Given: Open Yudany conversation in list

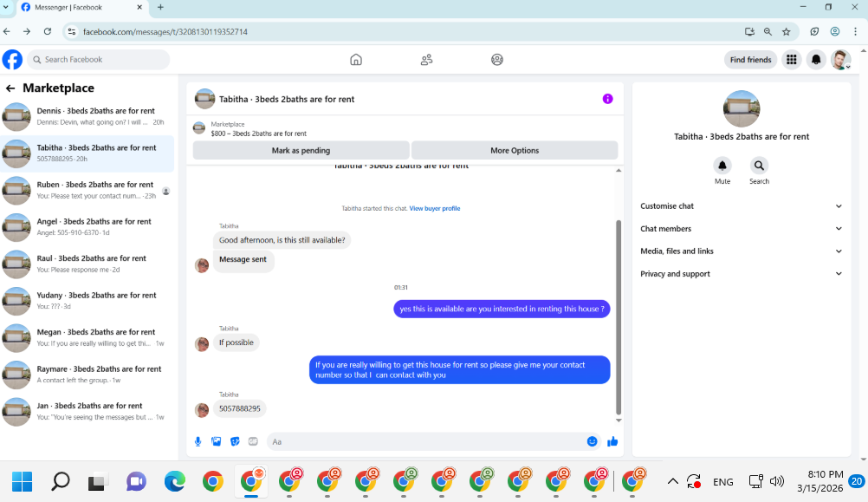Looking at the screenshot, I should [88, 301].
